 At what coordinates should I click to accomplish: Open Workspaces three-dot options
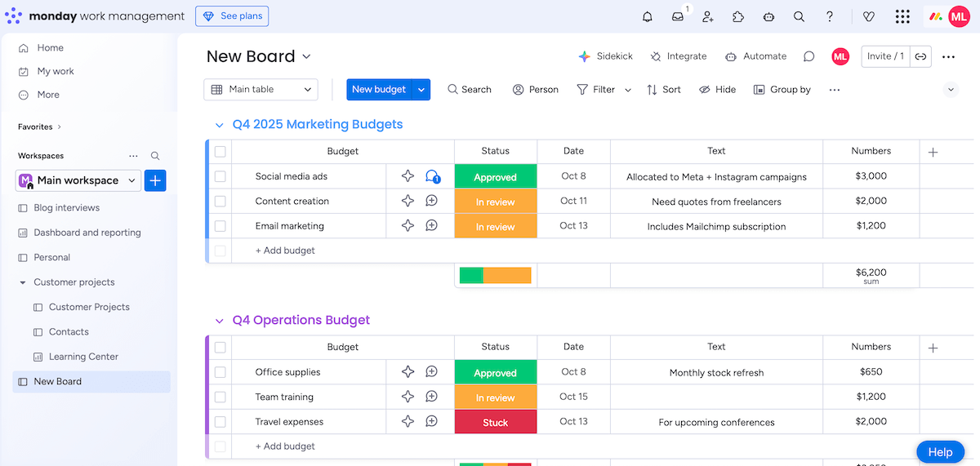point(134,156)
